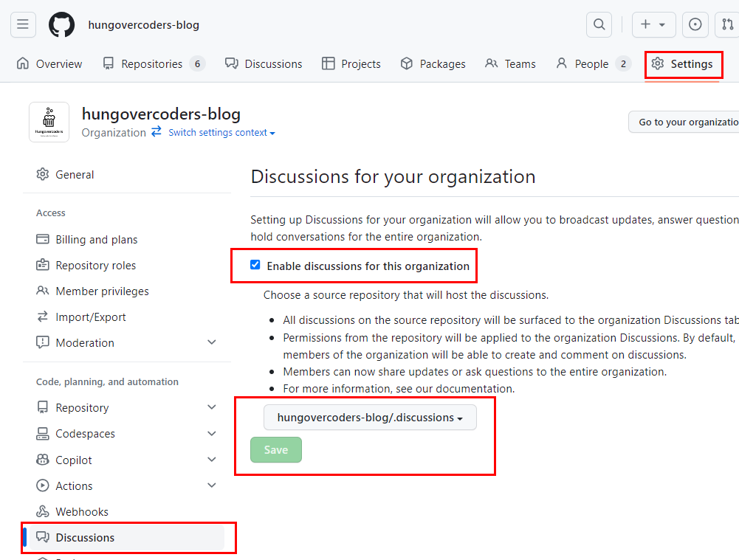Click the Projects tab table icon
The width and height of the screenshot is (739, 560).
point(328,63)
